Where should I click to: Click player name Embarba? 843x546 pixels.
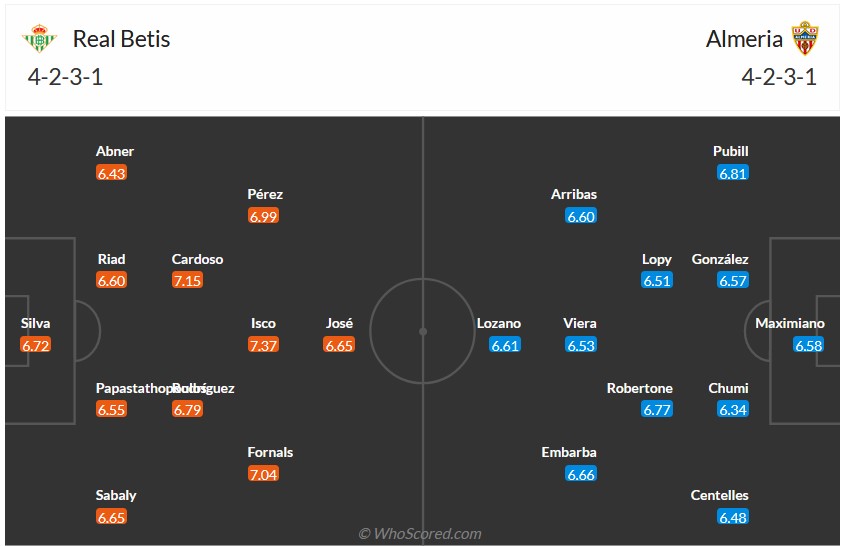click(x=569, y=452)
